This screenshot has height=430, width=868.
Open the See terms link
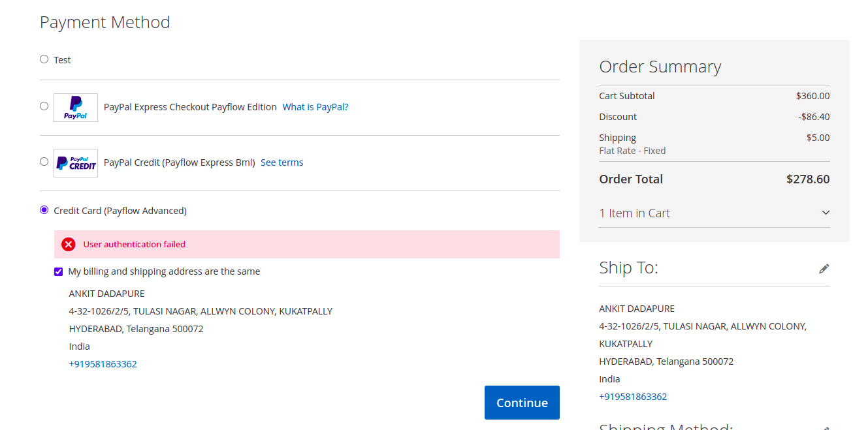pos(281,162)
